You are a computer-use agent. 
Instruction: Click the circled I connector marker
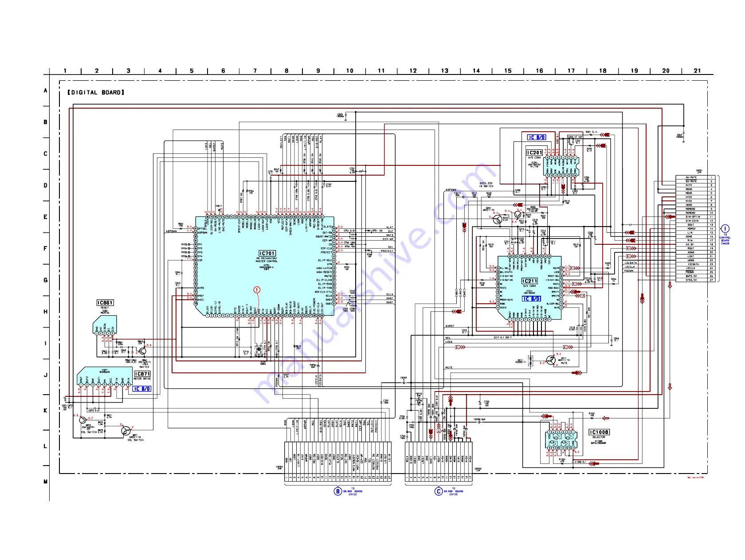725,229
